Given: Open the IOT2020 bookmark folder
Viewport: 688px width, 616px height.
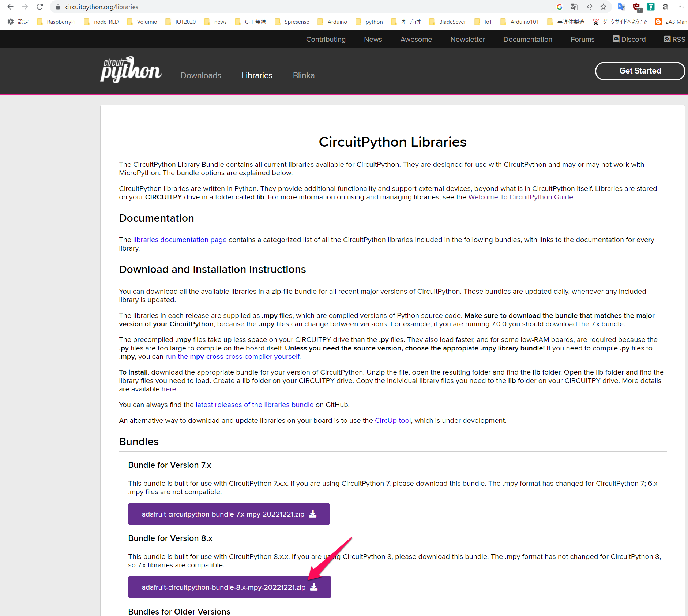Looking at the screenshot, I should click(x=181, y=22).
